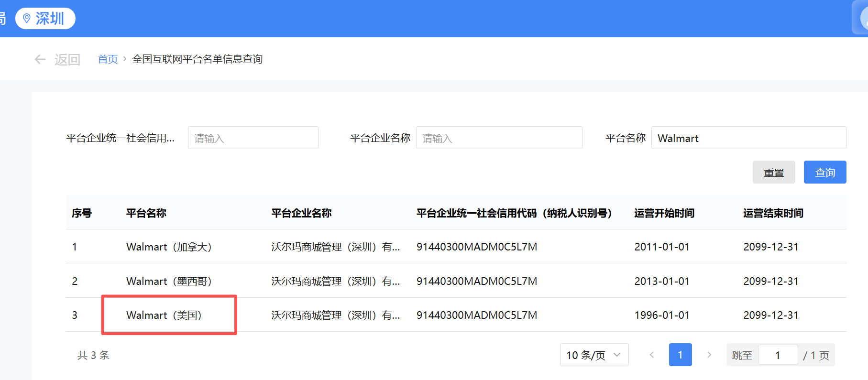The height and width of the screenshot is (380, 868).
Task: Click the Walmart（墨西哥）platform name cell
Action: click(168, 281)
